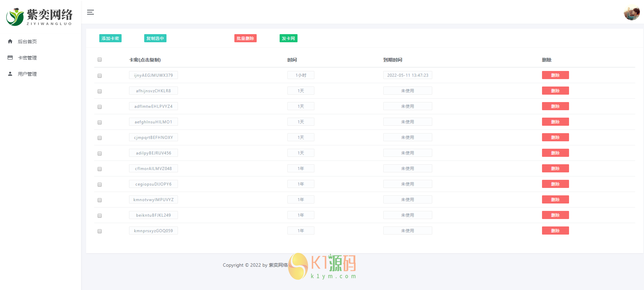Click 删除 for cflmorAILMVZ048
This screenshot has height=290, width=644.
point(555,168)
